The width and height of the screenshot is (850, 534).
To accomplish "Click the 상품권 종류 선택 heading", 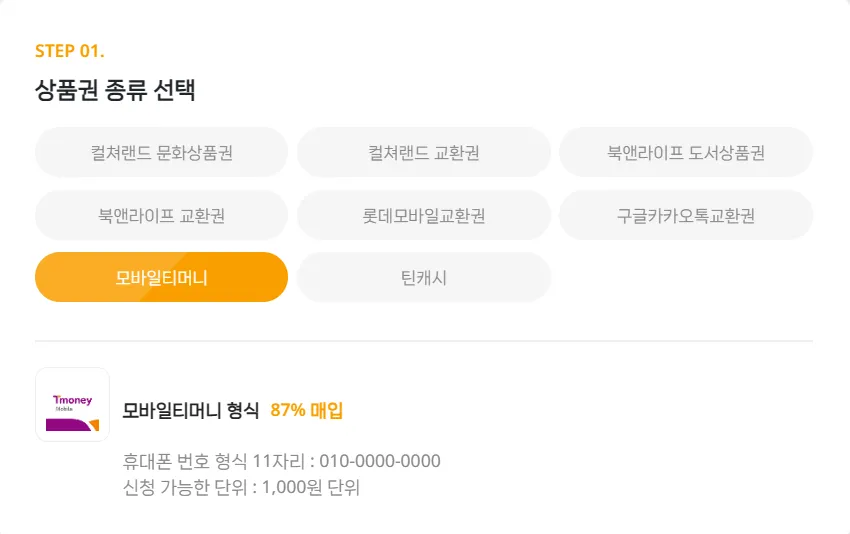I will coord(115,91).
